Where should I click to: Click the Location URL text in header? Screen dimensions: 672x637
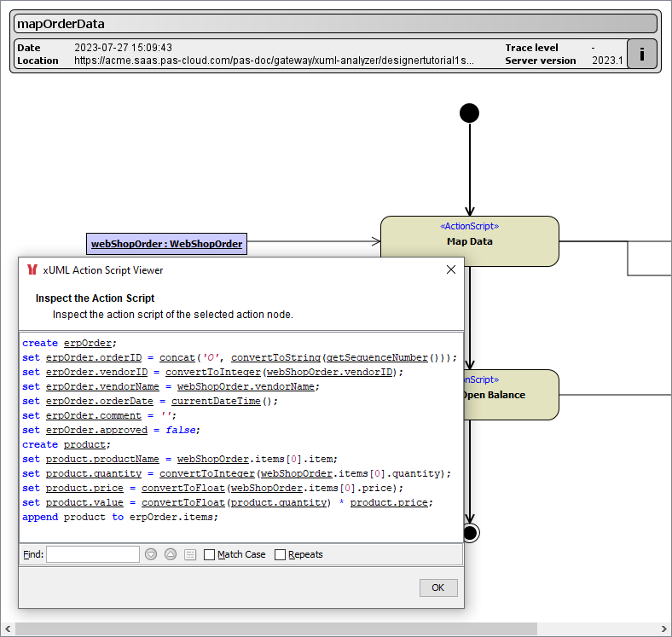point(274,61)
